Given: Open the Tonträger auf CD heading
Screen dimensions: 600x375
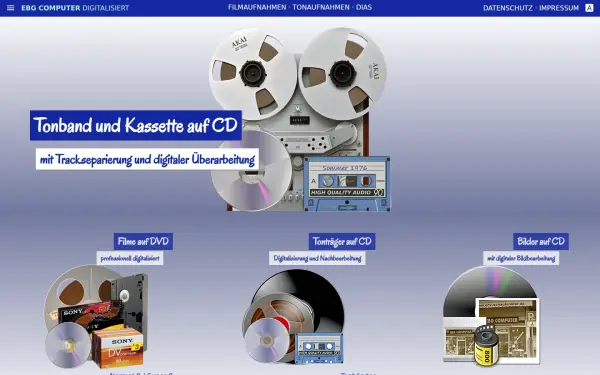Looking at the screenshot, I should (x=342, y=241).
